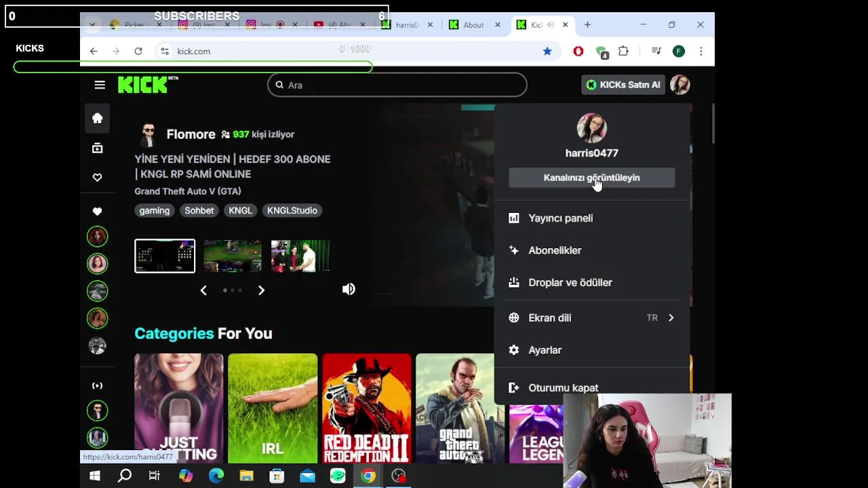Click the Ara search input field
Viewport: 868px width, 488px height.
(397, 85)
